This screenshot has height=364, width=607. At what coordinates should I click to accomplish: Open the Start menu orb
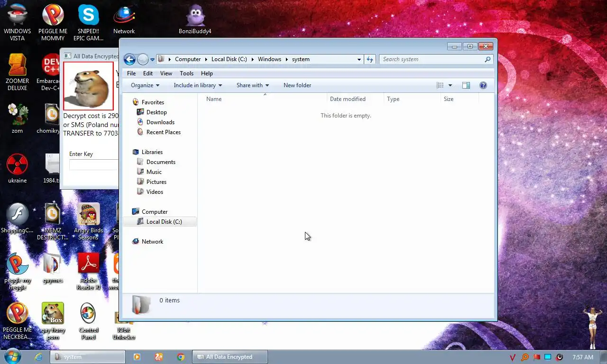12,357
